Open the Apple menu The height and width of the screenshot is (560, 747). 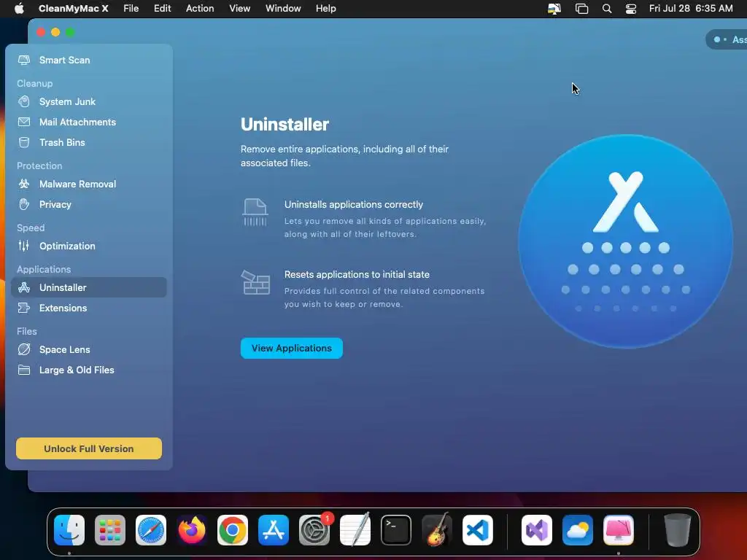(19, 9)
